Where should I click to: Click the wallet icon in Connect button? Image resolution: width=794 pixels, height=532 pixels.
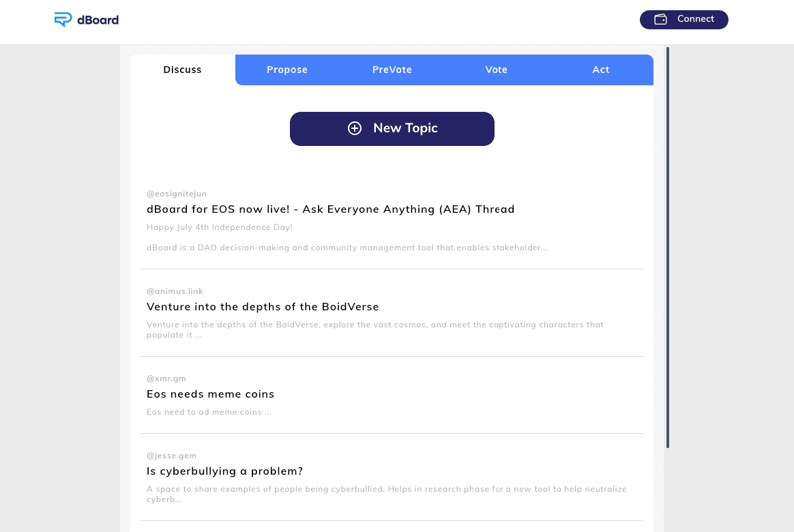(x=660, y=19)
